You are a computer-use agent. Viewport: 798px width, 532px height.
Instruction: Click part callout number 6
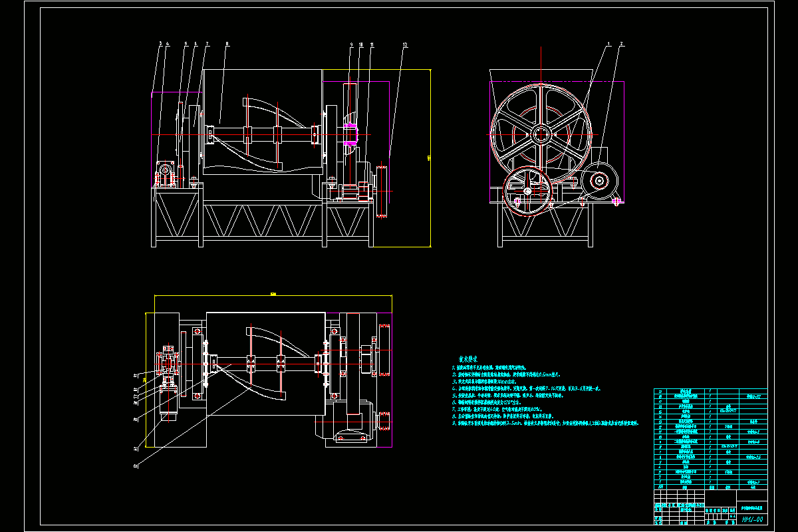[x=196, y=44]
